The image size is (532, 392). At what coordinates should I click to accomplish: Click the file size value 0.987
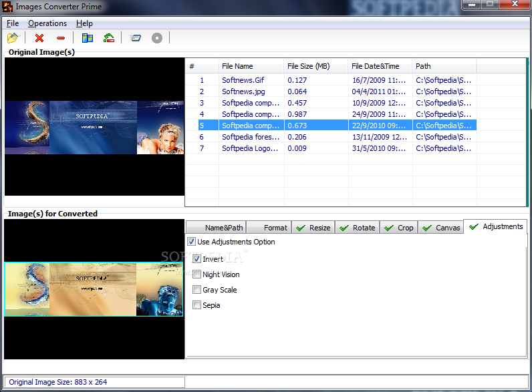[x=297, y=114]
